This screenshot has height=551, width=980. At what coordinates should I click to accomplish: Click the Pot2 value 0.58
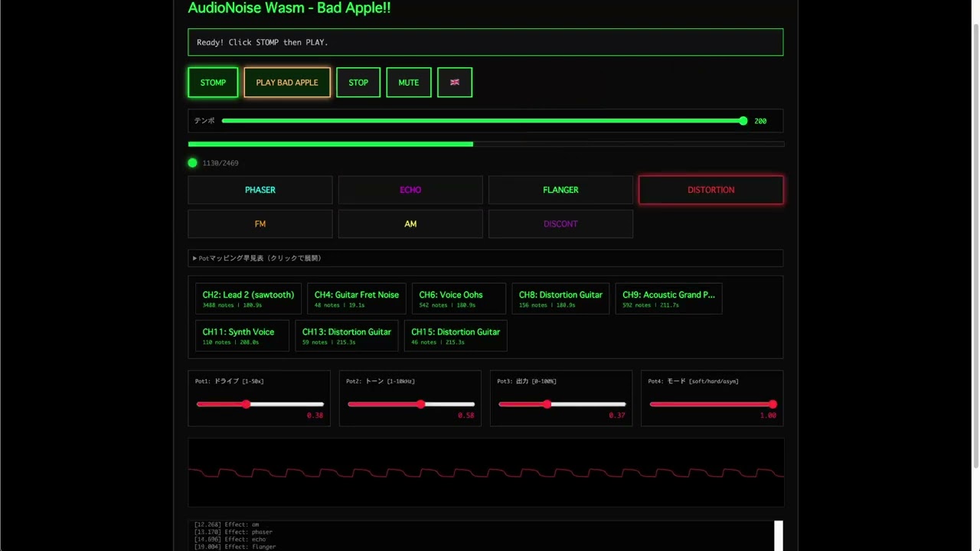(x=466, y=416)
